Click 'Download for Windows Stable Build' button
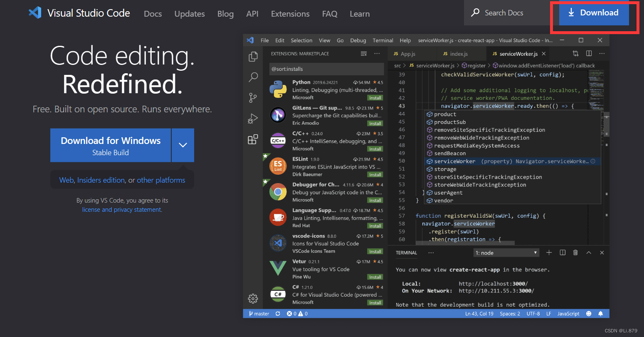The image size is (644, 337). tap(111, 145)
